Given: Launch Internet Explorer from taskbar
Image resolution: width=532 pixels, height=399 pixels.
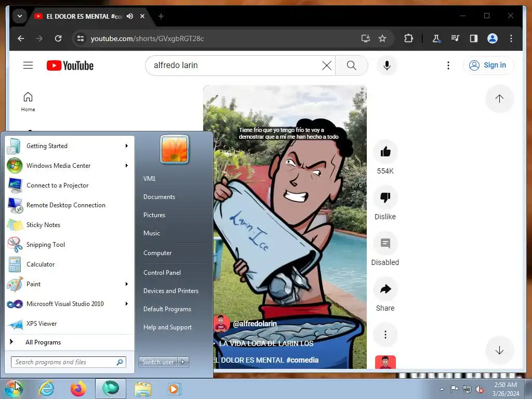Looking at the screenshot, I should [46, 389].
